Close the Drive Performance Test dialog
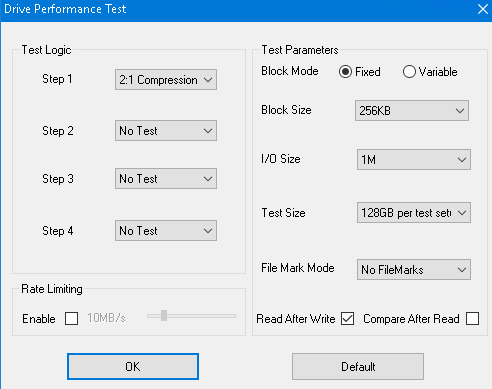This screenshot has height=389, width=492. click(483, 9)
